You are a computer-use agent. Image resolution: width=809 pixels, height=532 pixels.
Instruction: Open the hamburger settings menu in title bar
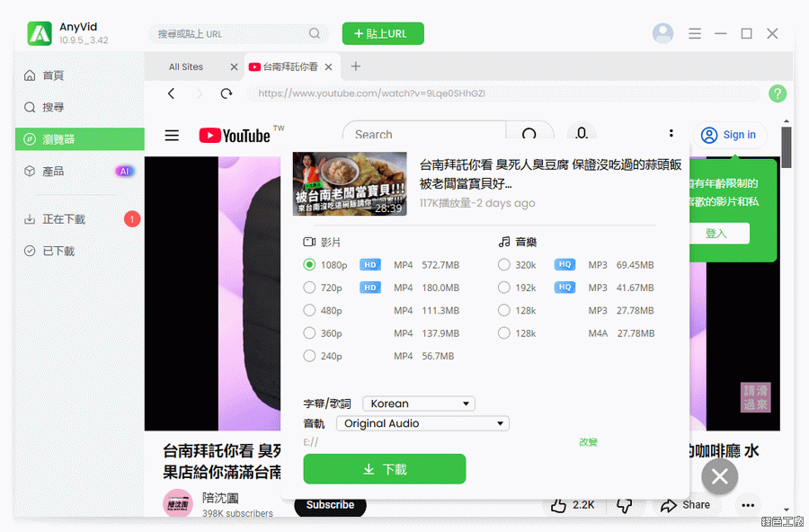point(695,34)
